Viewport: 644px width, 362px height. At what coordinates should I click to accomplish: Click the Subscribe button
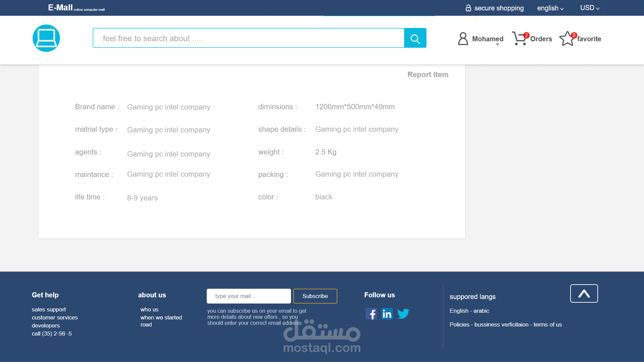[x=315, y=296]
